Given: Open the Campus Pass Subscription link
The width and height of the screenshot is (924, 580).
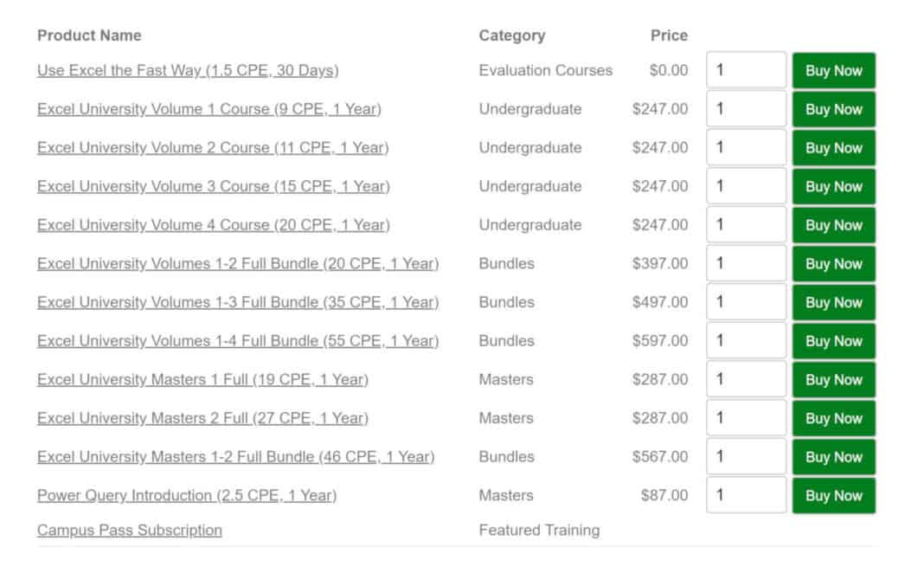Looking at the screenshot, I should click(x=129, y=530).
